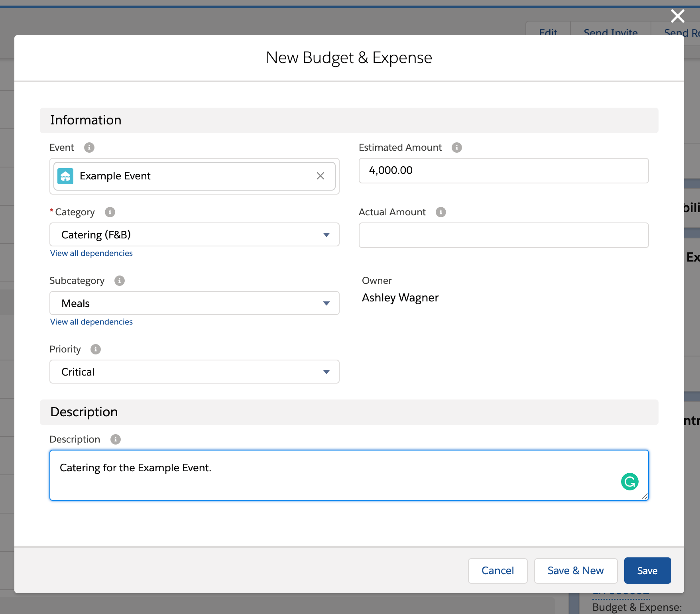The height and width of the screenshot is (614, 700).
Task: Open the Category dropdown showing Catering (F&B)
Action: tap(195, 234)
